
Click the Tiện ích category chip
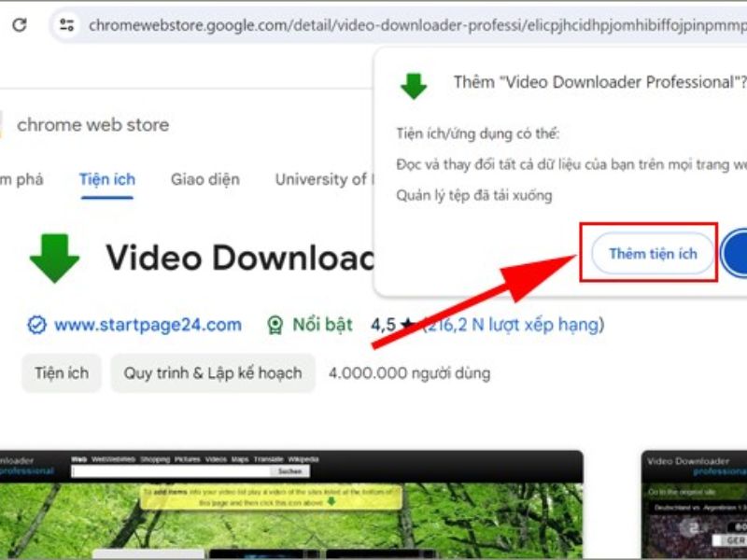click(62, 373)
